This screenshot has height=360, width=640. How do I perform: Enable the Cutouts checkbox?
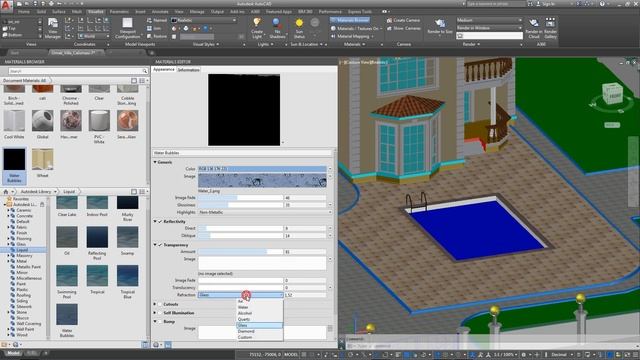[160, 304]
